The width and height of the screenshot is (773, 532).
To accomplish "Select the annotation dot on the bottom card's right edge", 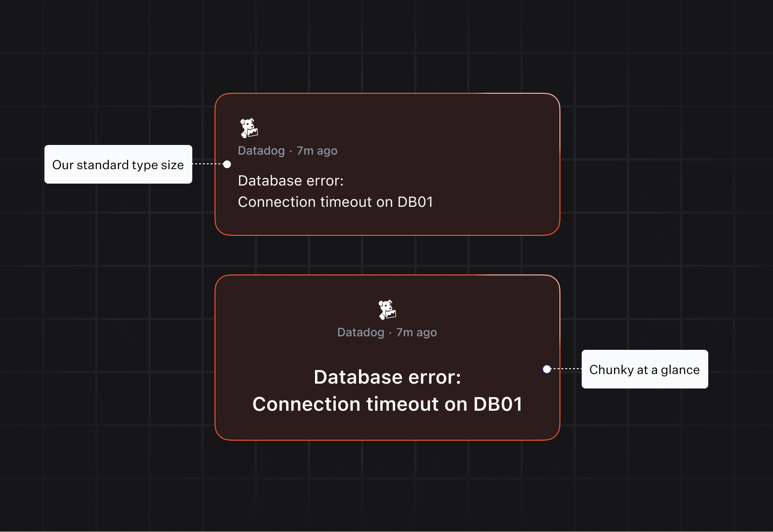I will pos(547,369).
